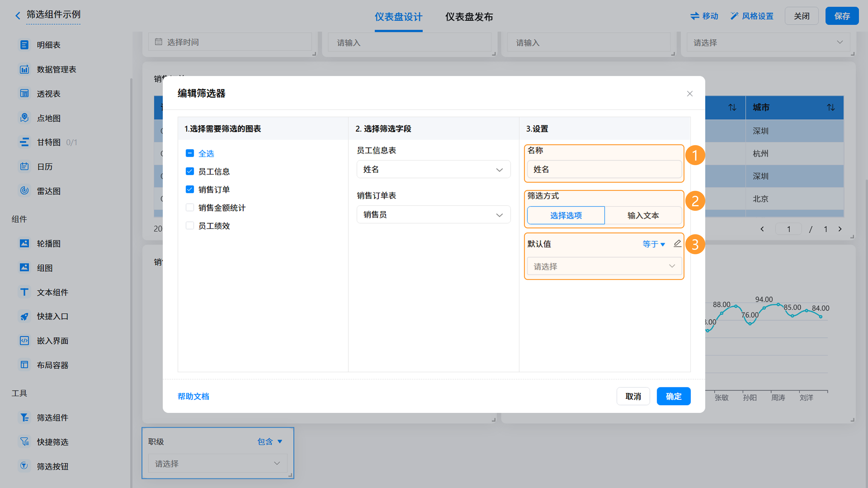Open the 默认值 请选择 dropdown
The width and height of the screenshot is (868, 488).
coord(604,266)
